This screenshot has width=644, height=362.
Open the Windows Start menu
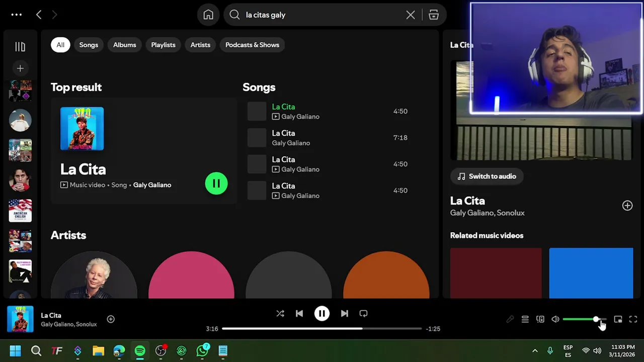[x=15, y=351]
